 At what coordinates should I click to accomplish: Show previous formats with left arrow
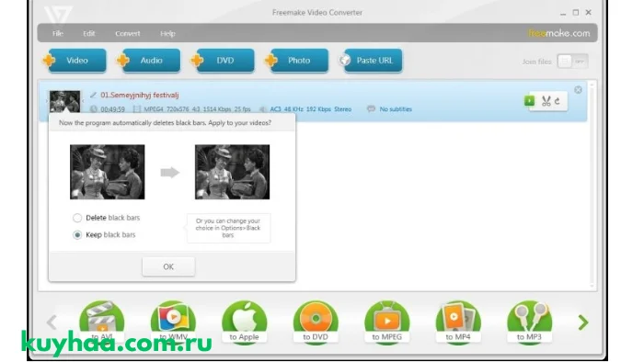coord(52,322)
